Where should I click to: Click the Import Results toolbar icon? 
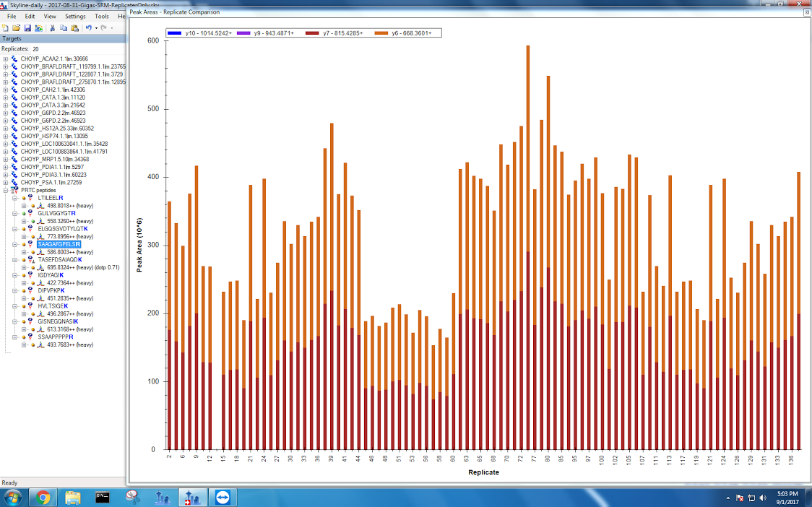38,28
